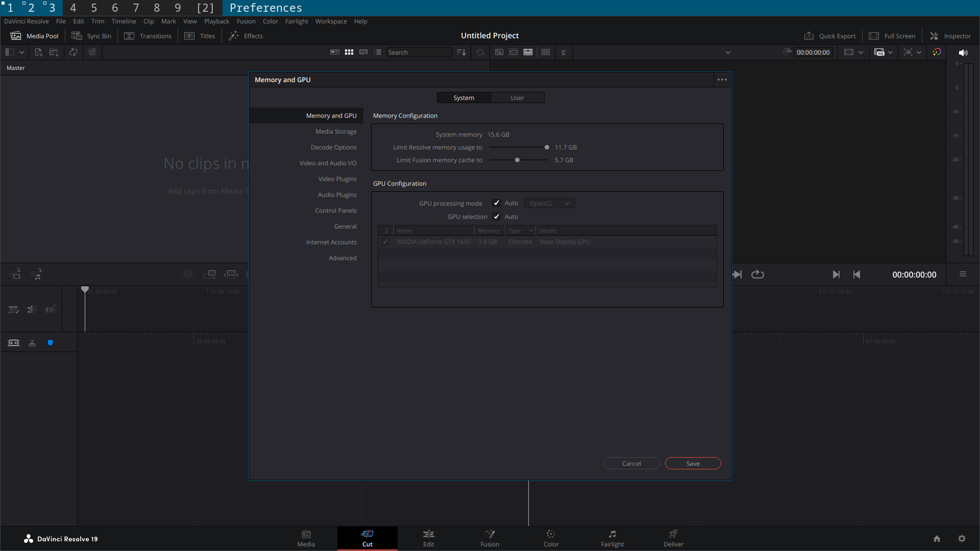The width and height of the screenshot is (980, 551).
Task: Click the Quick Export icon
Action: [809, 36]
